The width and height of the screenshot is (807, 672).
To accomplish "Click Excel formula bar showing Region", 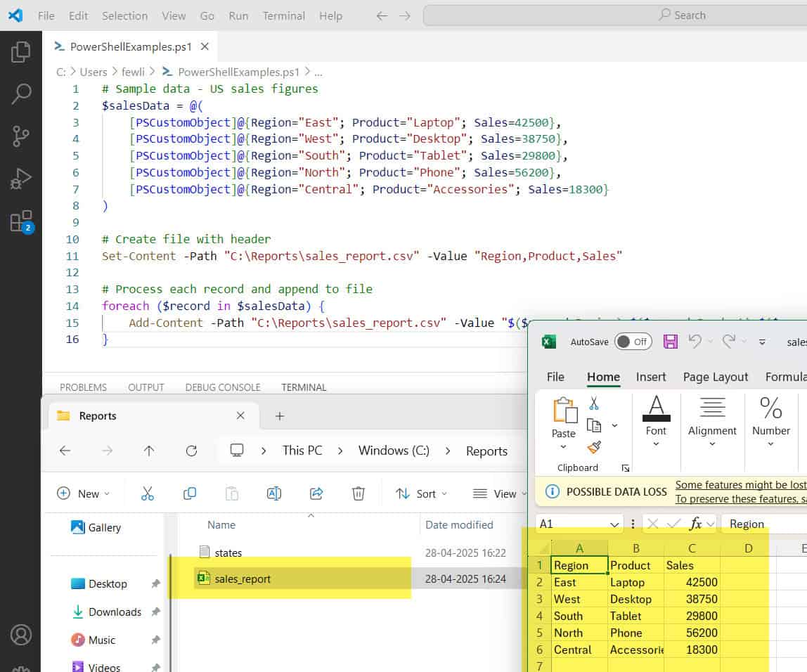I will [x=763, y=524].
